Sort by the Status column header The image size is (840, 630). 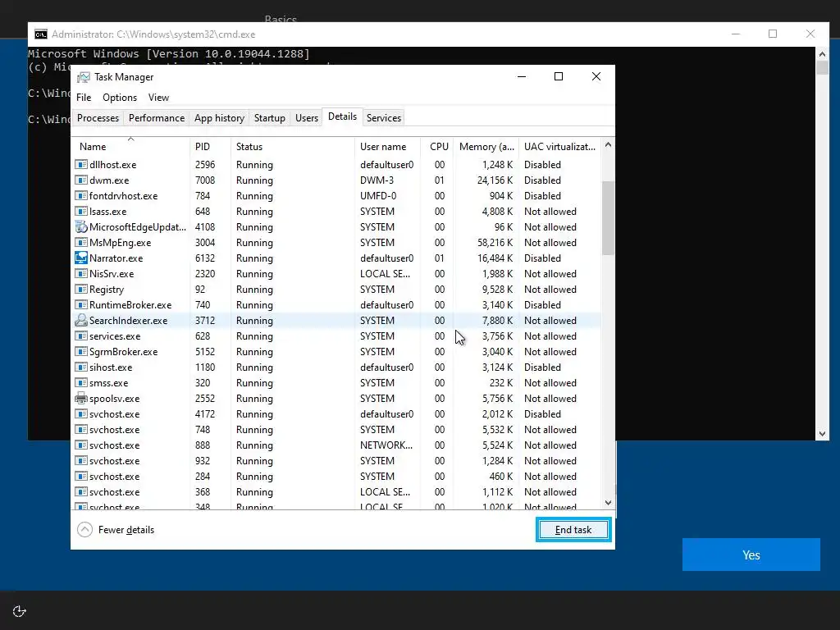(293, 146)
